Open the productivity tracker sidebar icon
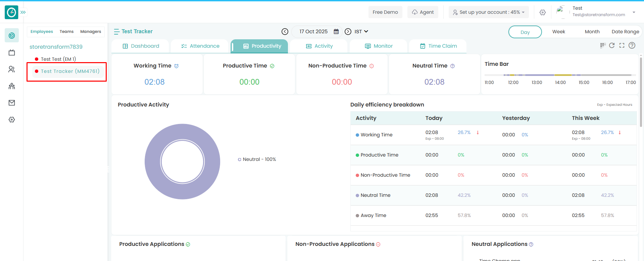This screenshot has width=644, height=261. pyautogui.click(x=12, y=36)
